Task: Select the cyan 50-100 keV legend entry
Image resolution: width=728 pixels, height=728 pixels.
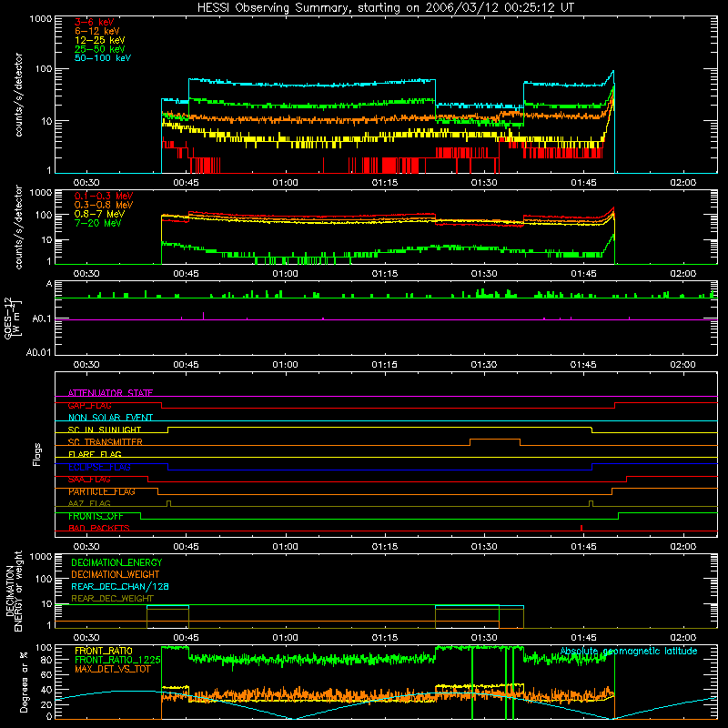Action: click(103, 58)
